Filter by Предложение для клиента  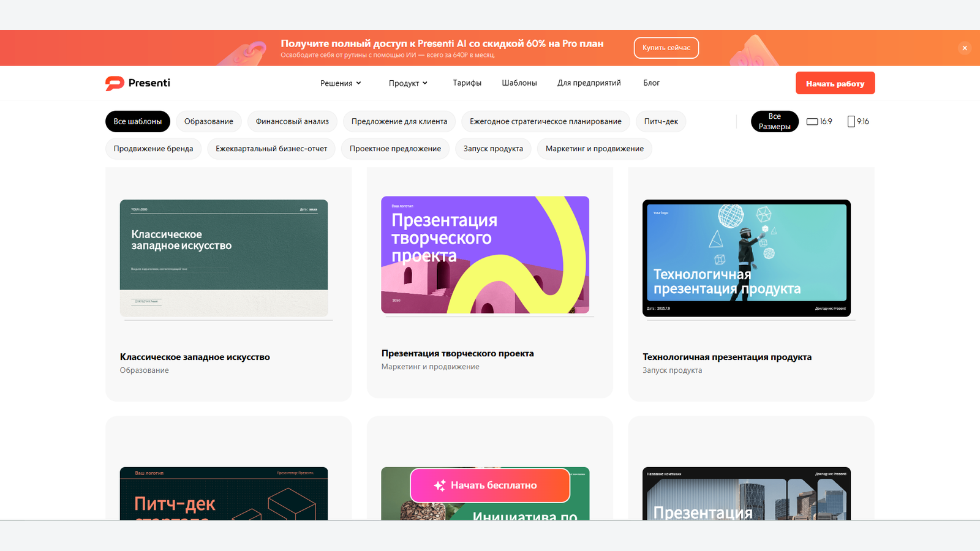(399, 121)
